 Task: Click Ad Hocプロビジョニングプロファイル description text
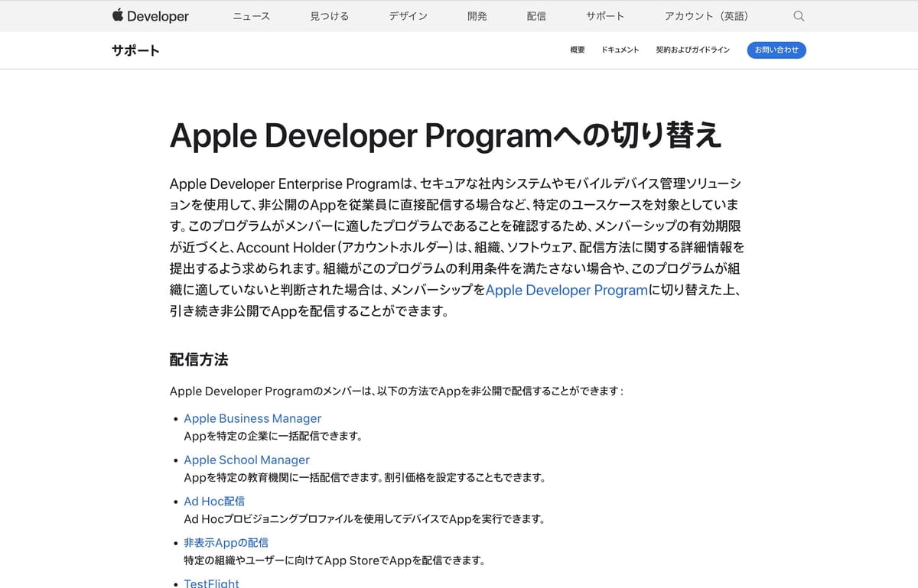coord(364,519)
